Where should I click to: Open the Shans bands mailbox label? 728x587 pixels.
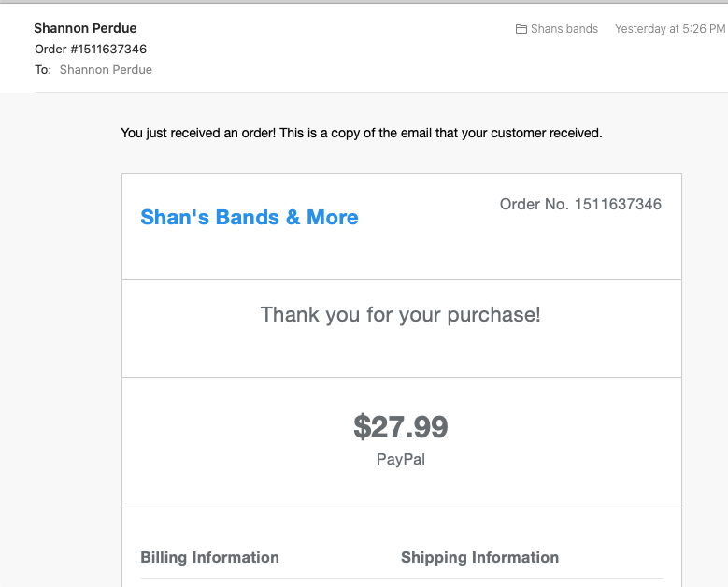pyautogui.click(x=564, y=29)
